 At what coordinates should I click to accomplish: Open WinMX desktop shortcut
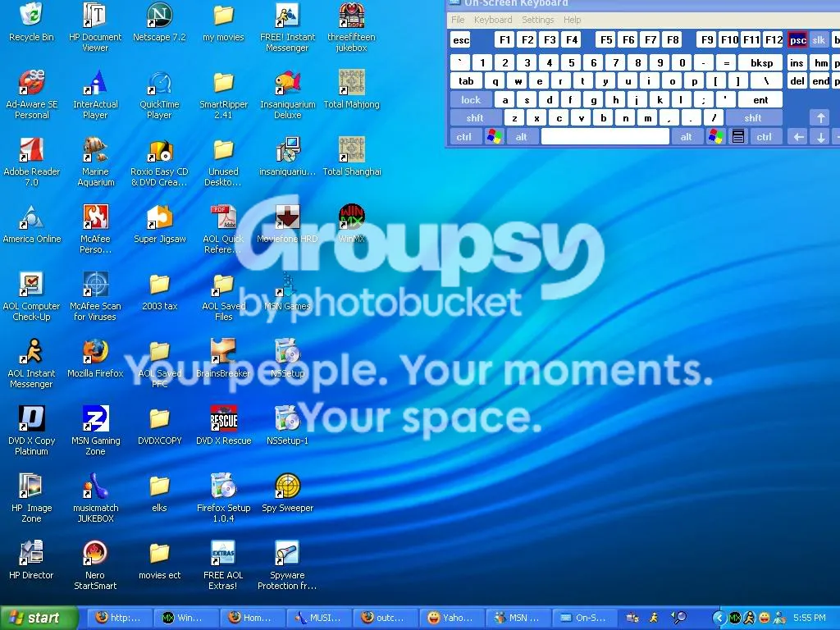click(x=351, y=224)
